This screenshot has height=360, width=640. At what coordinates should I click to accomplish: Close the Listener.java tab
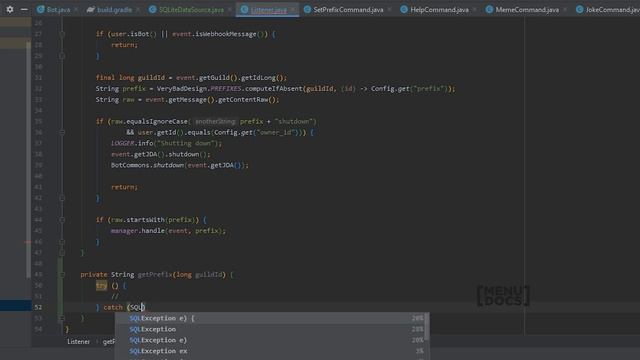(293, 9)
